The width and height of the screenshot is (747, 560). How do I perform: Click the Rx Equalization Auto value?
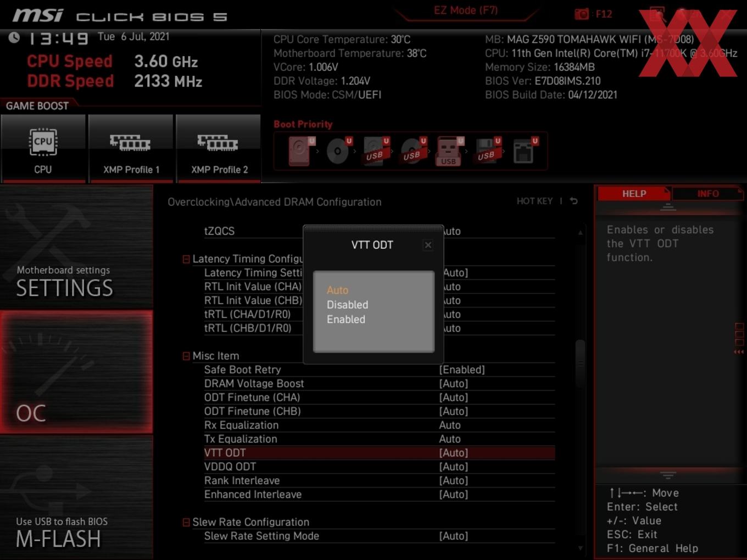point(450,425)
